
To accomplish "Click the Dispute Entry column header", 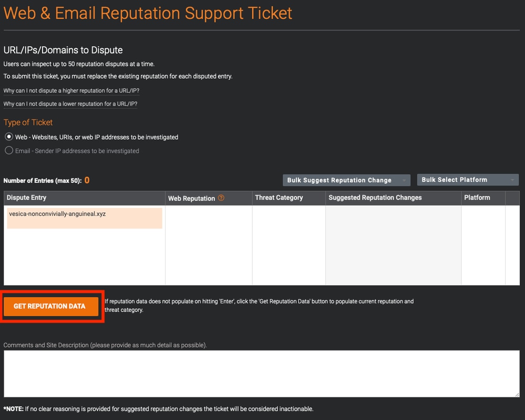I will coord(85,198).
